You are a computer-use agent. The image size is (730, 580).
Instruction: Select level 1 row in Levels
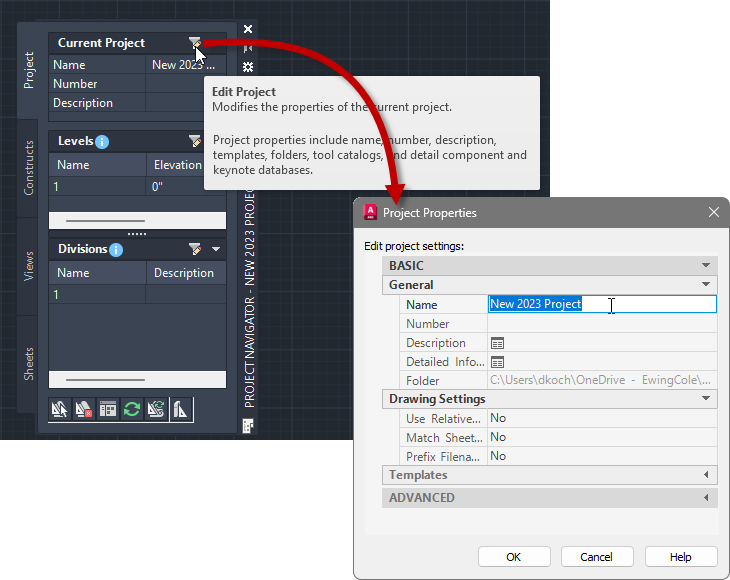[x=137, y=187]
